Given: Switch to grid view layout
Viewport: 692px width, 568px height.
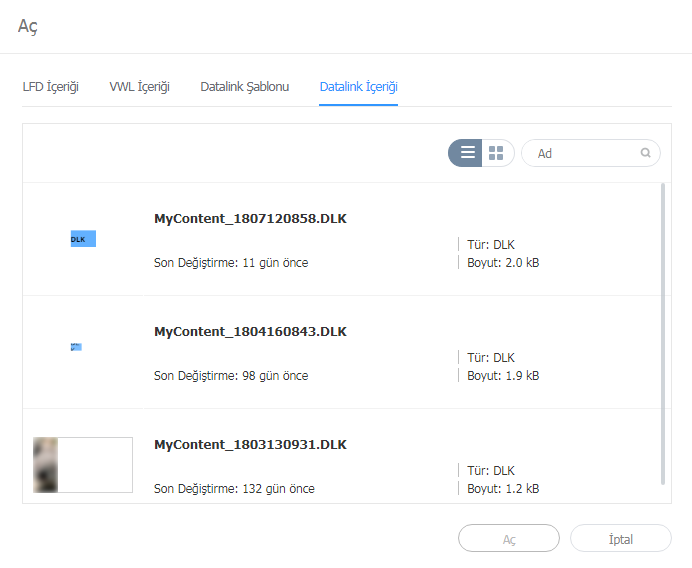Looking at the screenshot, I should [x=496, y=153].
